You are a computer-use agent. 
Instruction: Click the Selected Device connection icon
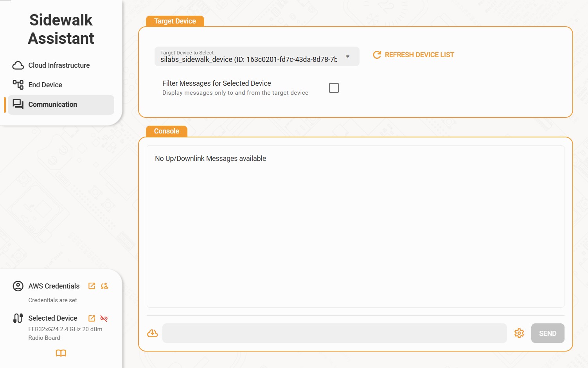point(18,318)
